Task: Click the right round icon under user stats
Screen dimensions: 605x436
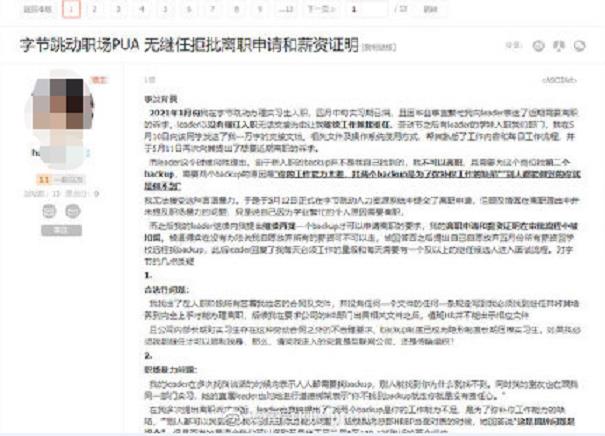Action: pos(74,210)
